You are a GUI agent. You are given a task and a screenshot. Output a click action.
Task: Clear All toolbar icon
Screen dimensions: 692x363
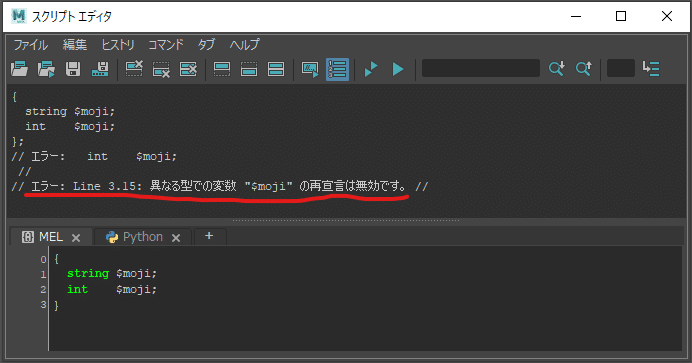click(x=188, y=69)
